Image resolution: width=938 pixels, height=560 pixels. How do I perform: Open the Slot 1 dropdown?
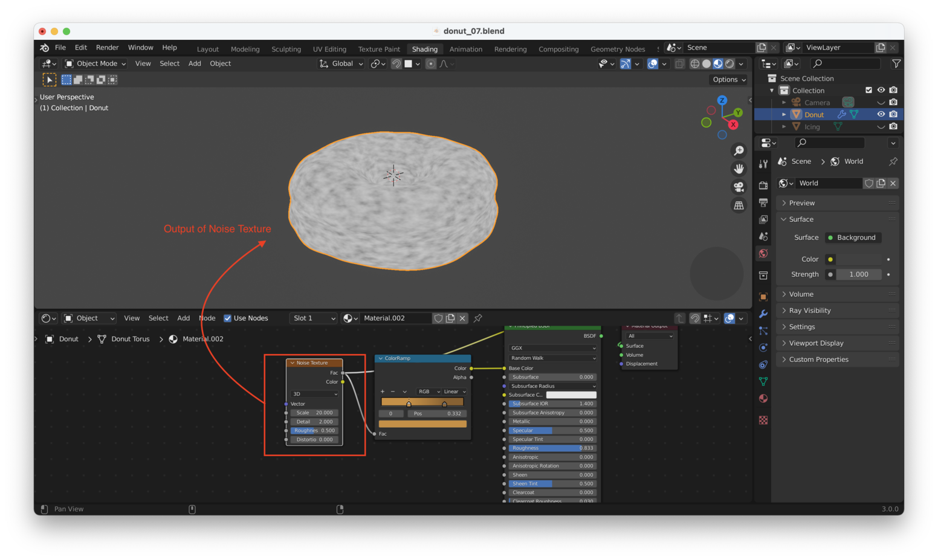pos(313,318)
